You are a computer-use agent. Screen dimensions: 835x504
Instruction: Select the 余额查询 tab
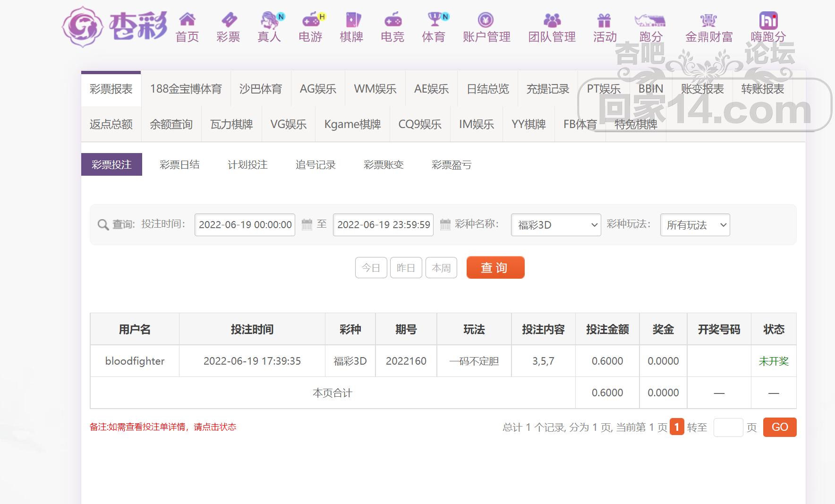click(171, 124)
